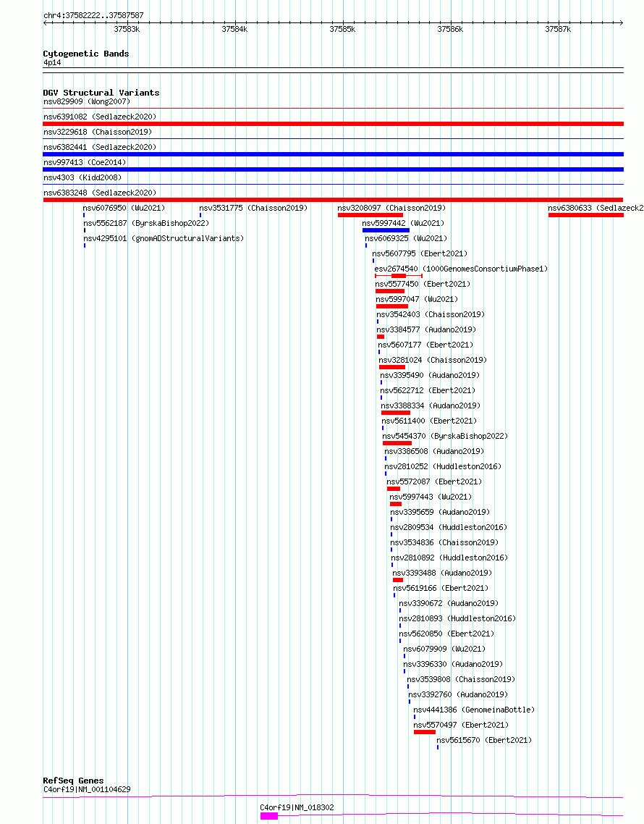Click nsv3534836 (Chaisson2019) label
The image size is (644, 824).
(x=444, y=543)
